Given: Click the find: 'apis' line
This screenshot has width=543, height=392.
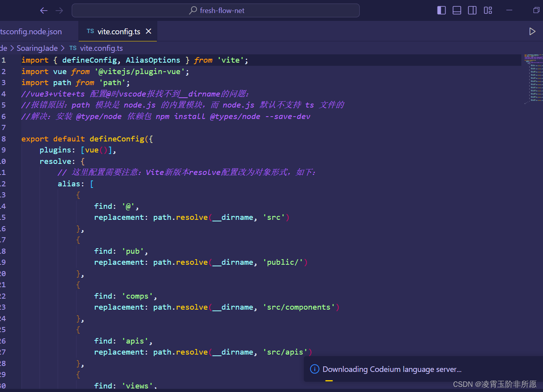Looking at the screenshot, I should pos(123,341).
